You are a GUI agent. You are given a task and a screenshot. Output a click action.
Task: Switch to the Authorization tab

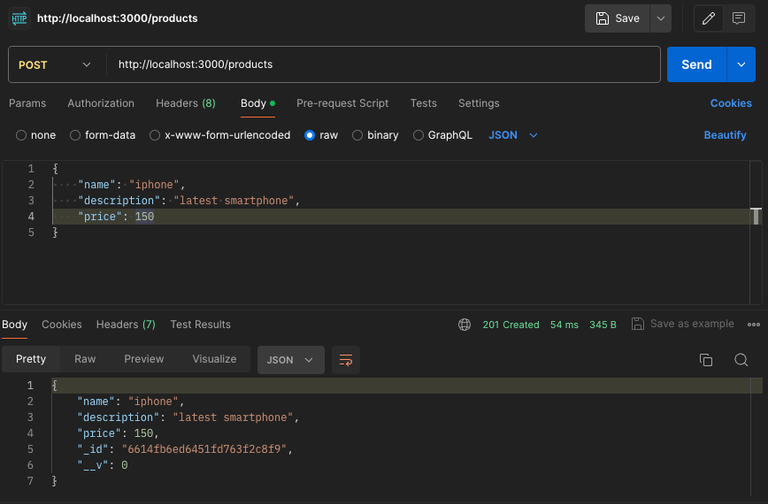[x=101, y=103]
